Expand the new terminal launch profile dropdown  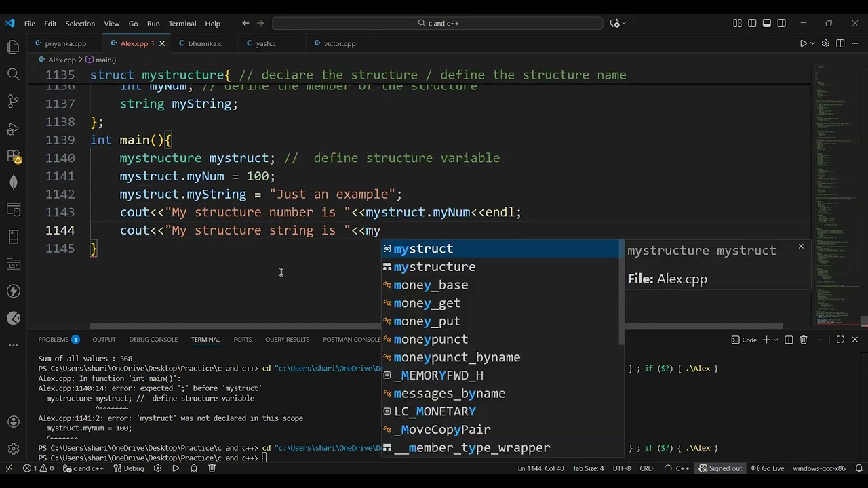click(776, 340)
